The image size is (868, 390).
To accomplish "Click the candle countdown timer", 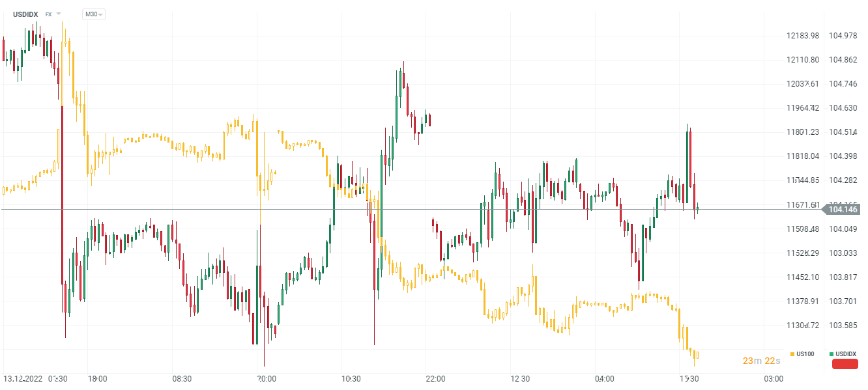I will pos(760,361).
